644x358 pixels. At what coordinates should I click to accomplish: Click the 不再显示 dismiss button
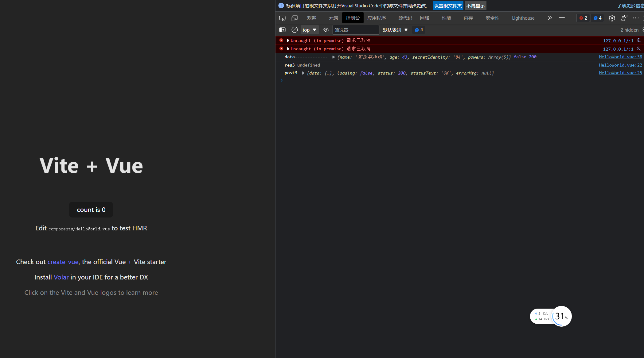pyautogui.click(x=475, y=6)
